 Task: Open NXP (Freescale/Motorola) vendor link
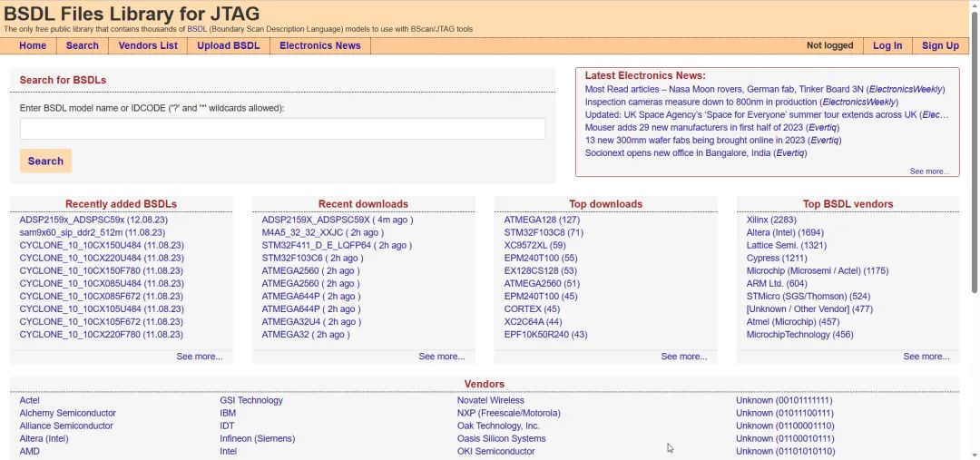pos(509,413)
